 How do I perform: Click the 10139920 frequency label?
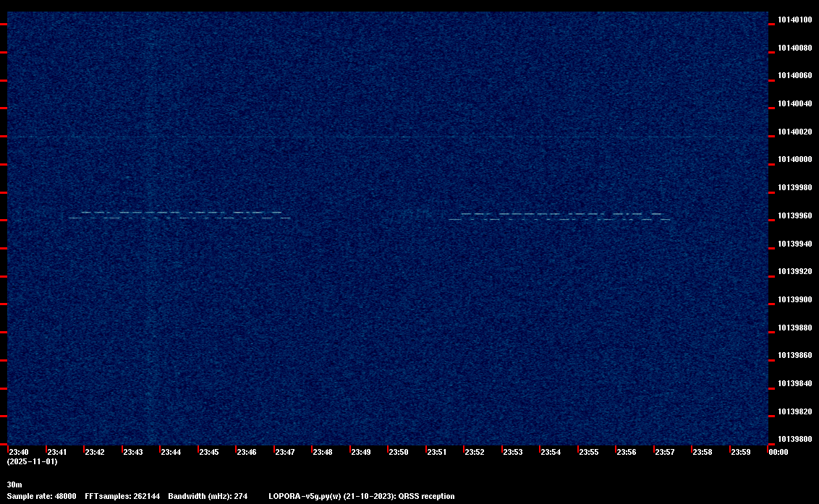click(x=795, y=272)
